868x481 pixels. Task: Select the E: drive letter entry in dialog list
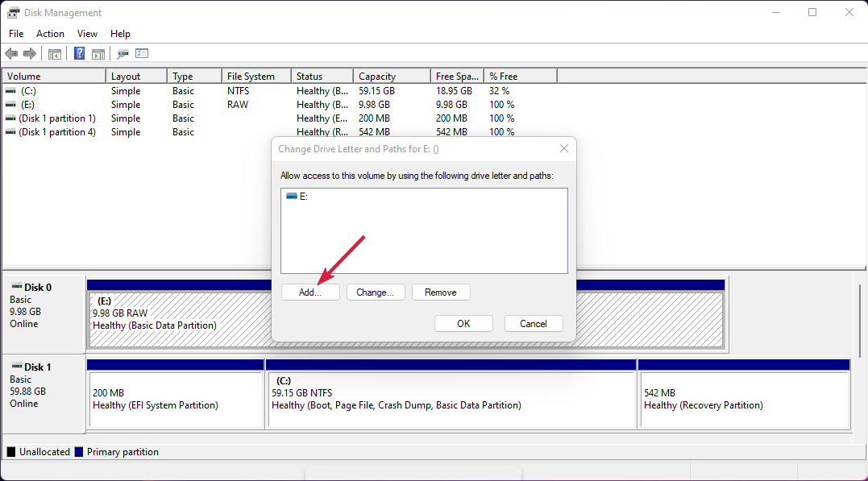(297, 197)
